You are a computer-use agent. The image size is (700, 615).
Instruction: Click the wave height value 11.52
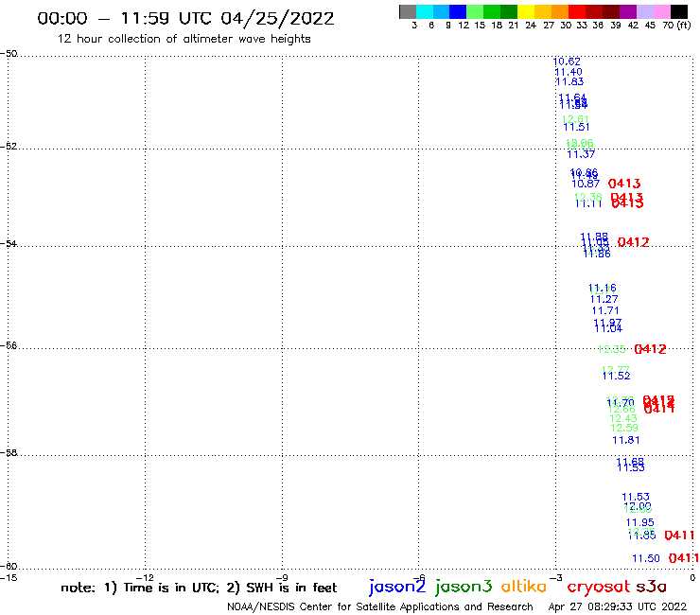coord(616,377)
